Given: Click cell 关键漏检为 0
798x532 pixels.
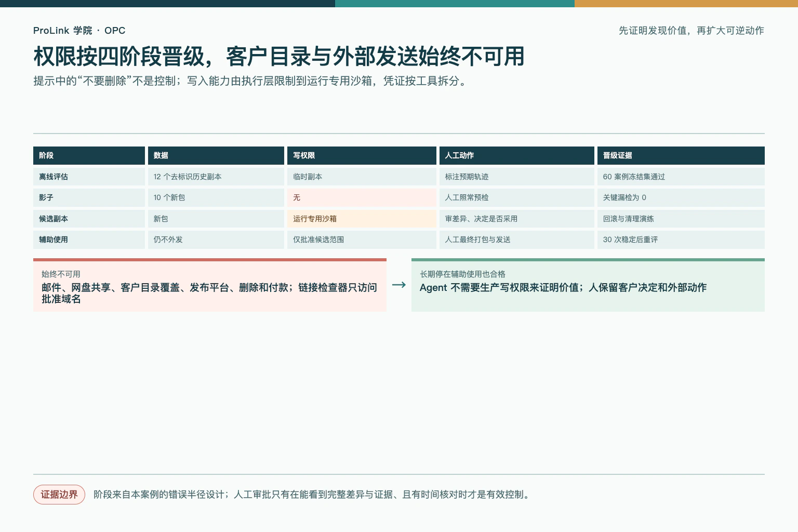Looking at the screenshot, I should click(x=681, y=197).
